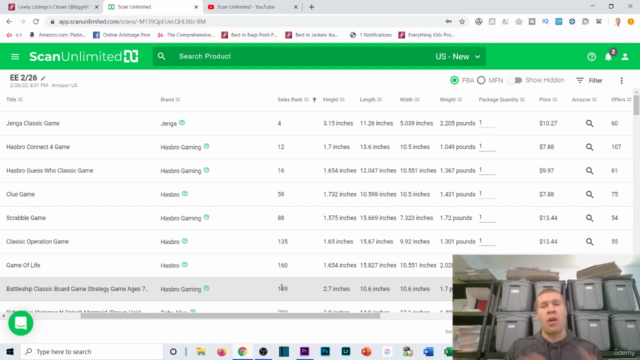Select the MFN radio button
This screenshot has height=360, width=640.
(x=481, y=80)
